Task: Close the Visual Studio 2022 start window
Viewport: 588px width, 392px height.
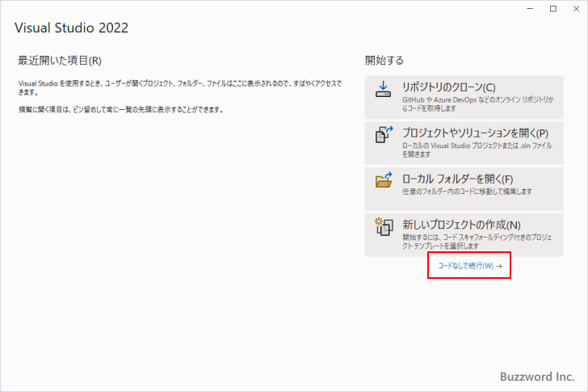Action: click(x=577, y=9)
